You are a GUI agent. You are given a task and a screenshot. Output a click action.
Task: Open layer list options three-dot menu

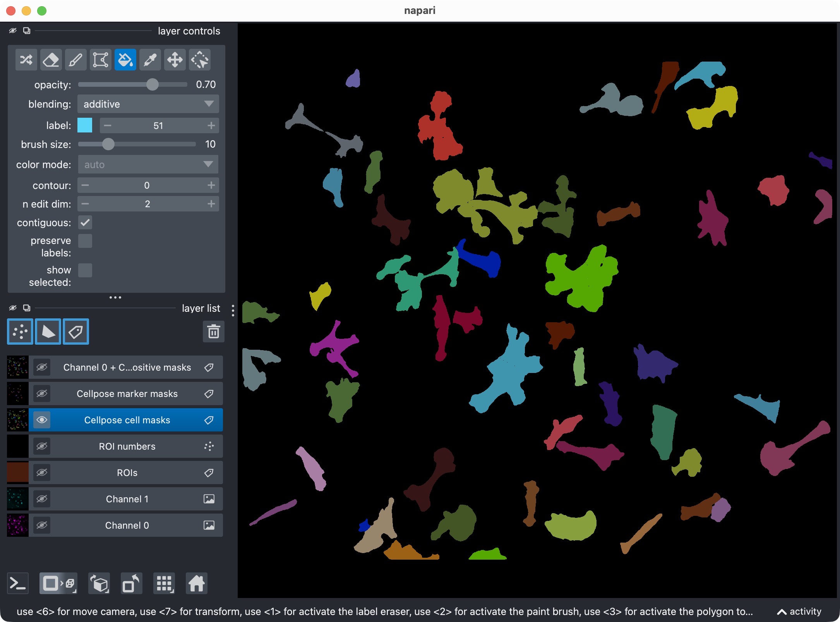click(233, 311)
